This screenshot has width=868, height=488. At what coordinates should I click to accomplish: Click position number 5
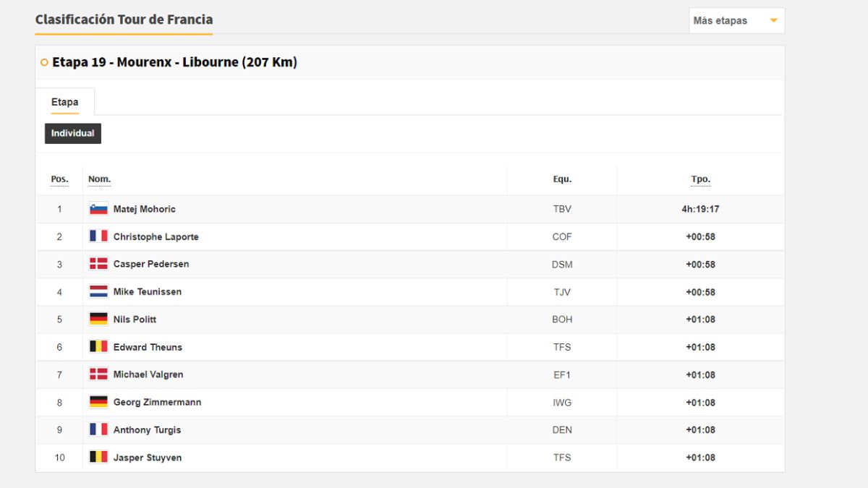[x=59, y=320]
